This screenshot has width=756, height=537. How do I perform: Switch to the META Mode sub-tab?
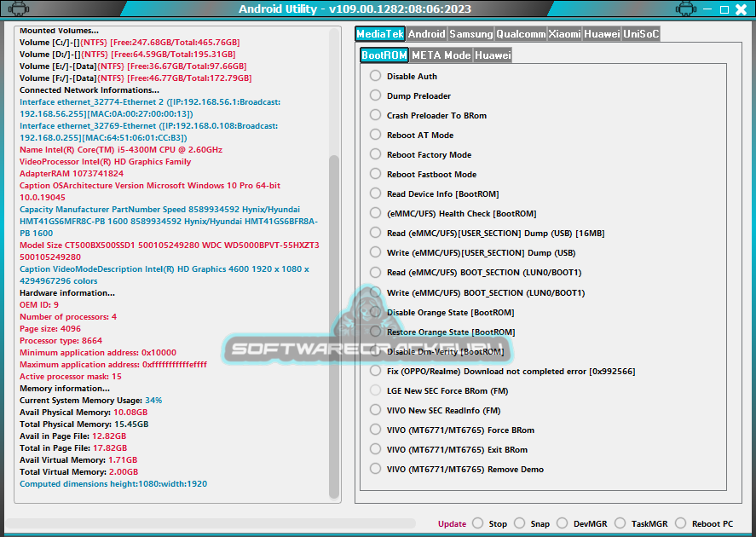pos(441,55)
